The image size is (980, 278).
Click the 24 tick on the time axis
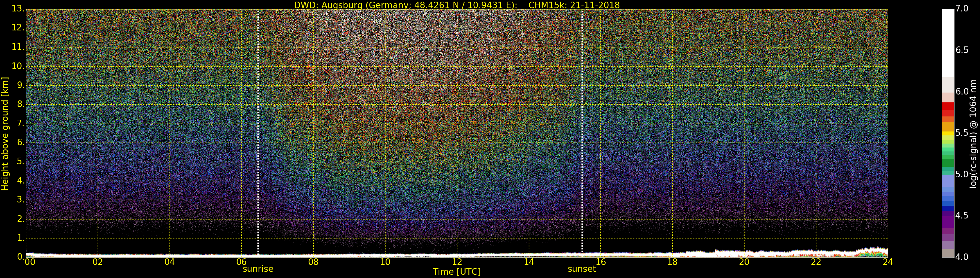[x=888, y=262]
